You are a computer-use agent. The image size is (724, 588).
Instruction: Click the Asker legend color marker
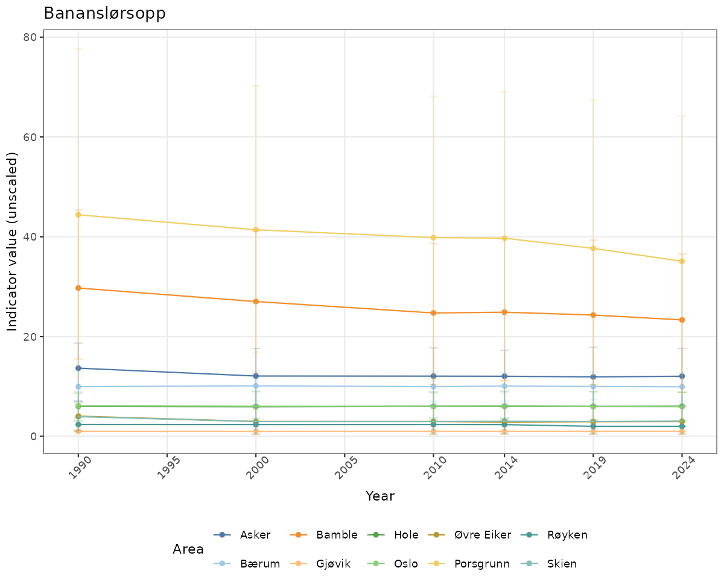(222, 535)
